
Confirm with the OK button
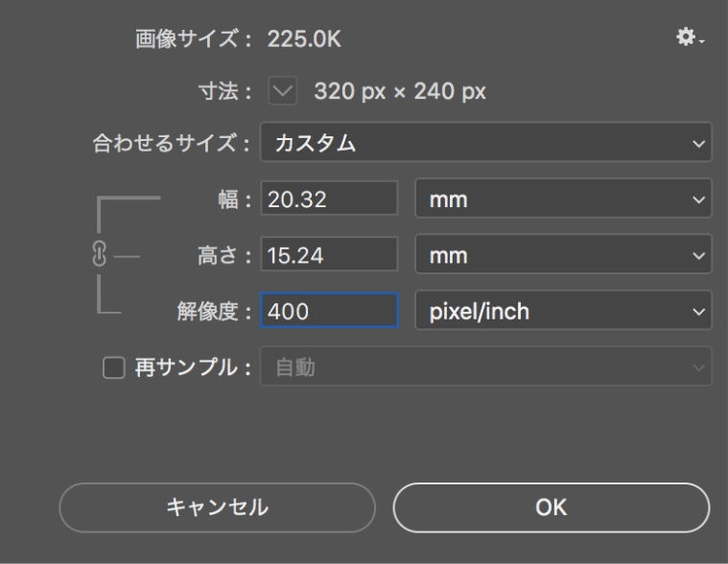552,507
